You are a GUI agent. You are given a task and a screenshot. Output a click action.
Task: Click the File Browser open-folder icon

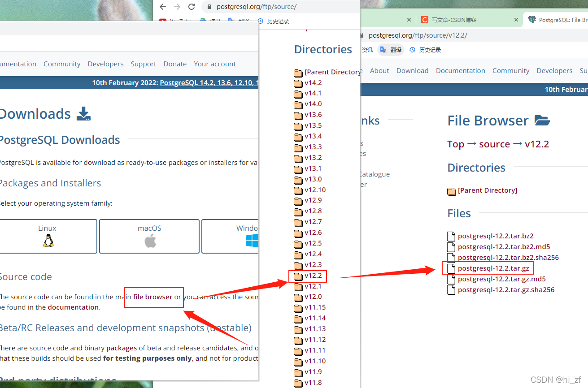tap(542, 121)
